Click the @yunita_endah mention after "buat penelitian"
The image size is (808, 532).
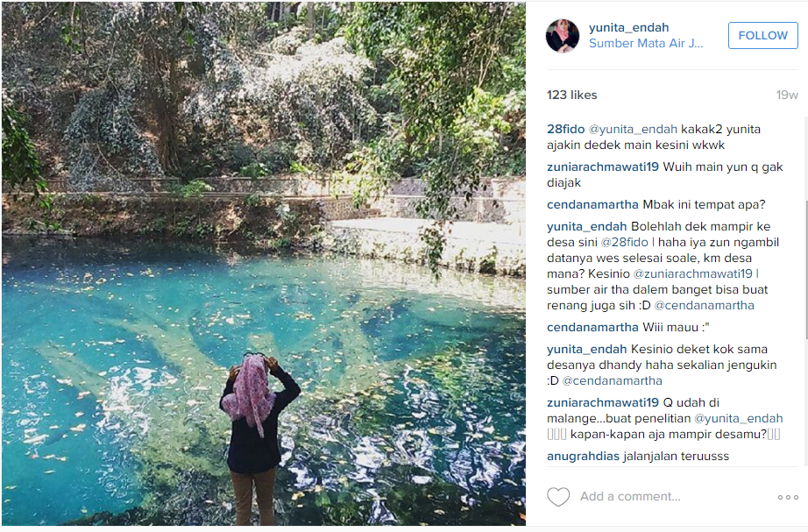coord(738,418)
